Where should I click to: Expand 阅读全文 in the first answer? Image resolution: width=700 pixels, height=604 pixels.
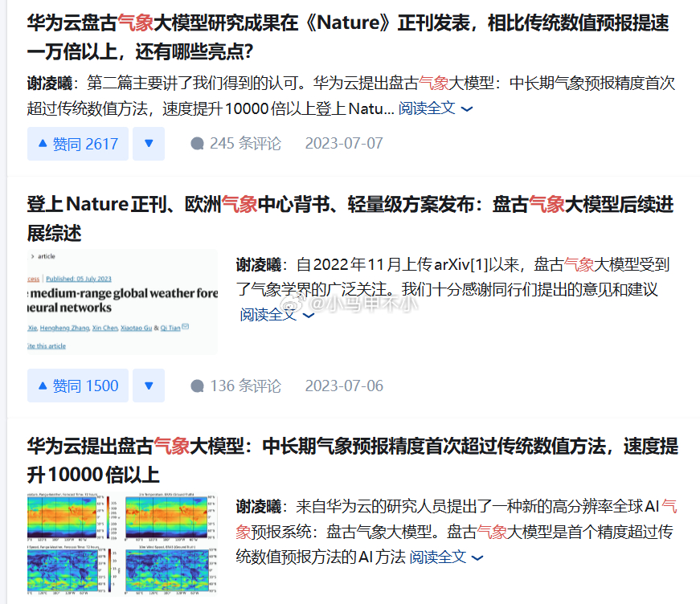pos(436,108)
